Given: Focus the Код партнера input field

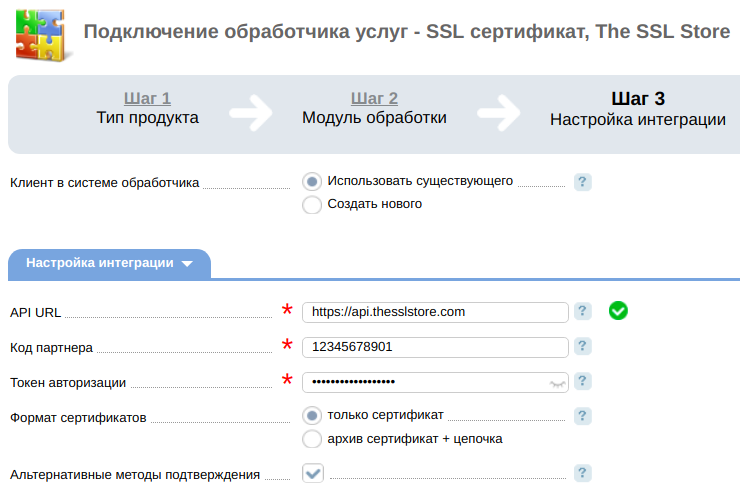Looking at the screenshot, I should point(435,347).
